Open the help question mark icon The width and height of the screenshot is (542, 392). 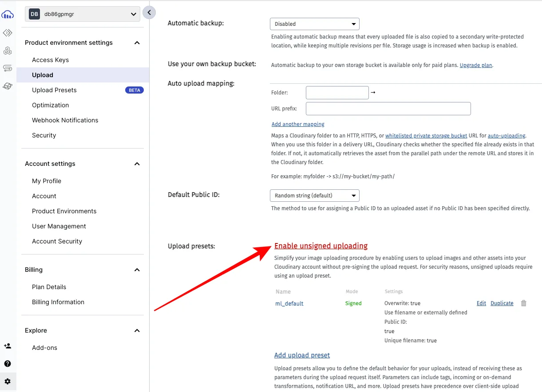pyautogui.click(x=8, y=364)
